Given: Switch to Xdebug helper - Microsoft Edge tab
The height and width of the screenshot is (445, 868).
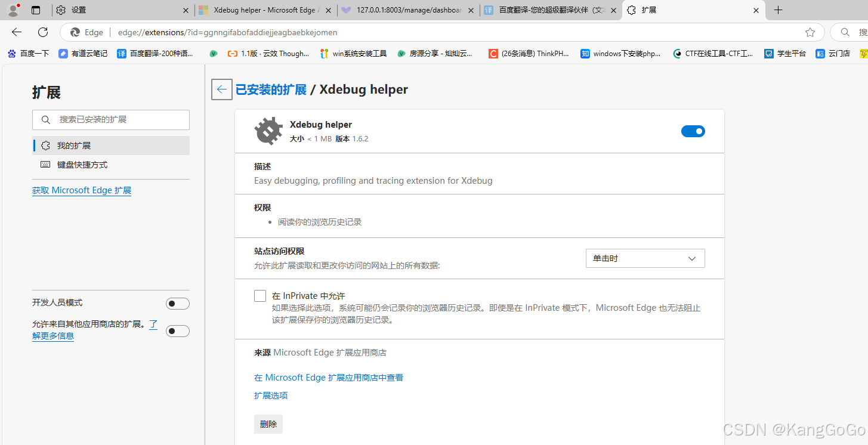Looking at the screenshot, I should point(265,10).
